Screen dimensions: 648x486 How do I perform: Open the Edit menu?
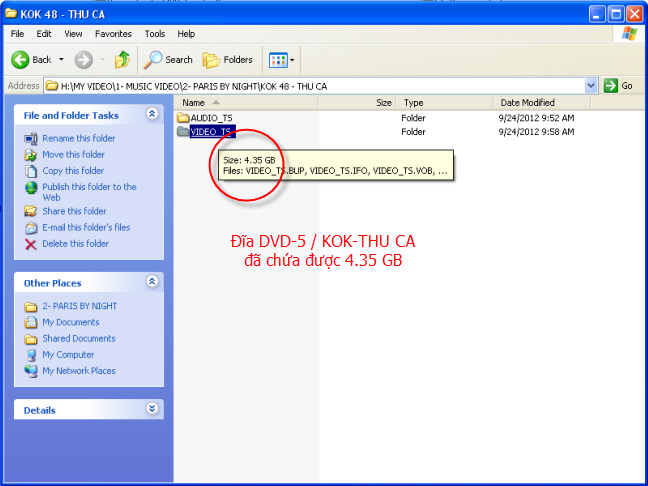(44, 34)
